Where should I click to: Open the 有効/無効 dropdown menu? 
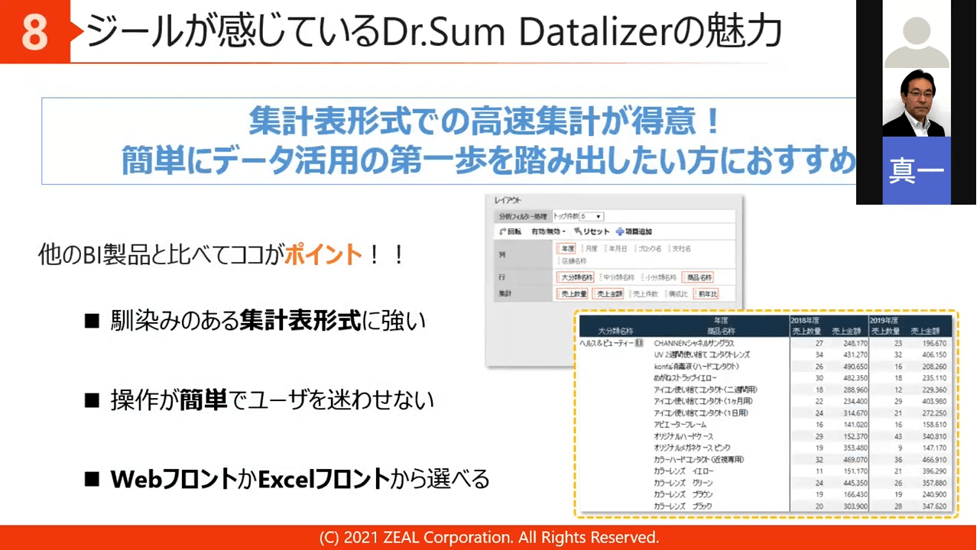tap(548, 231)
